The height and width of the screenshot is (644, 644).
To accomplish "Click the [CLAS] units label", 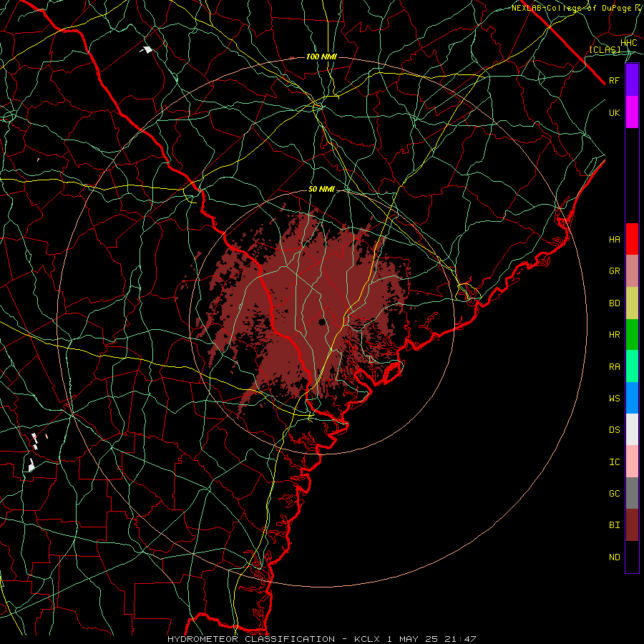I will point(605,50).
